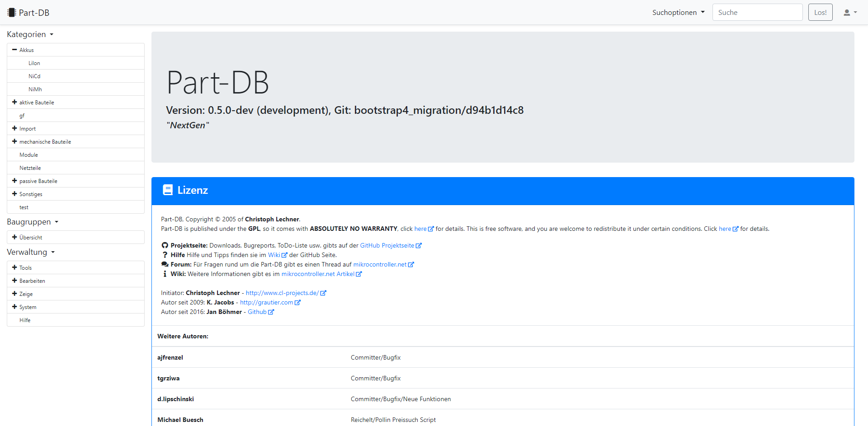Click the Part-DB brand title in navbar

34,13
